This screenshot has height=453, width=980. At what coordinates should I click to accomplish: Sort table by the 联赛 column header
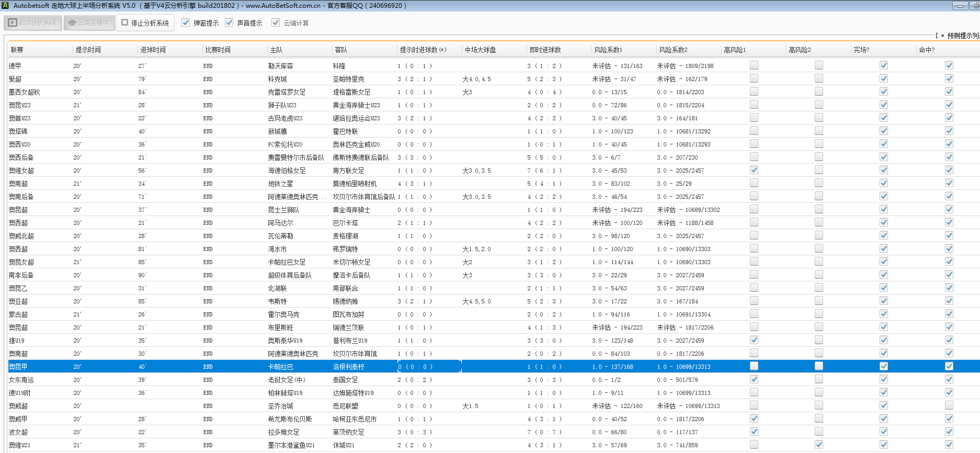[17, 50]
